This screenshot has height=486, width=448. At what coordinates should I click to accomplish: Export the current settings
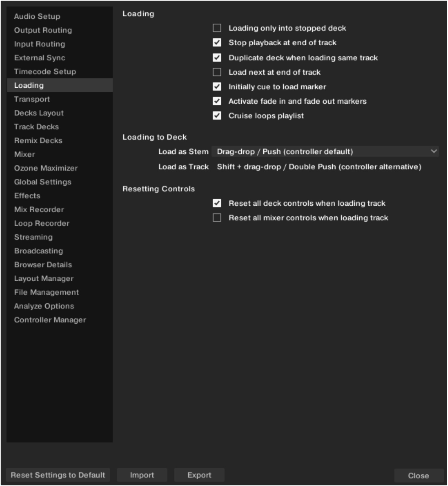pyautogui.click(x=199, y=475)
